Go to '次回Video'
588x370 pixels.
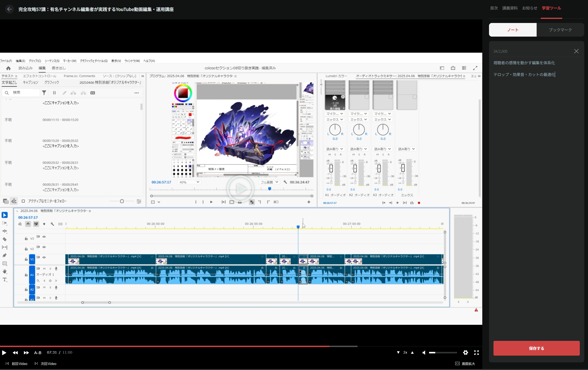46,364
